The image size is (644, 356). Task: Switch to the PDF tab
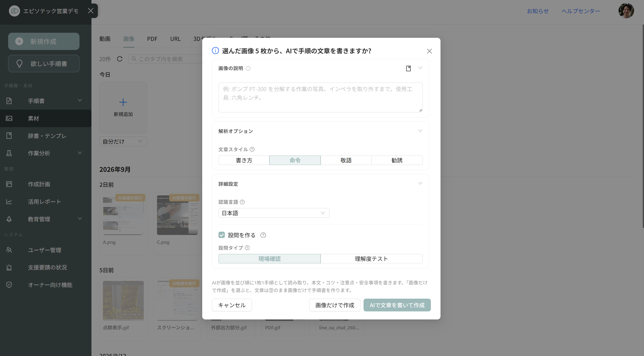(x=152, y=39)
